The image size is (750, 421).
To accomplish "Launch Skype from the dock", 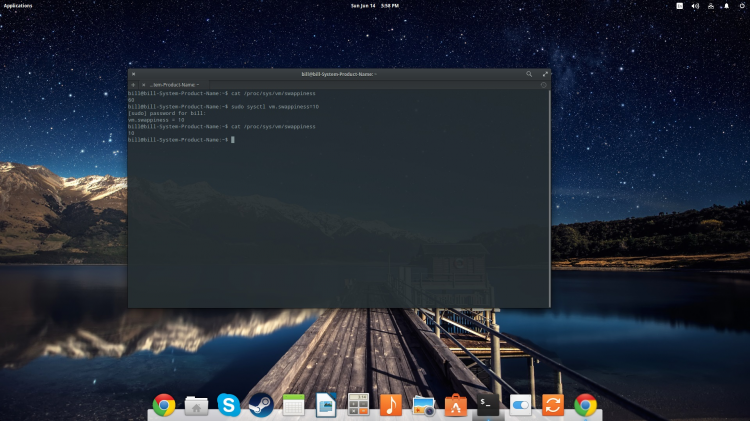I will [x=229, y=405].
